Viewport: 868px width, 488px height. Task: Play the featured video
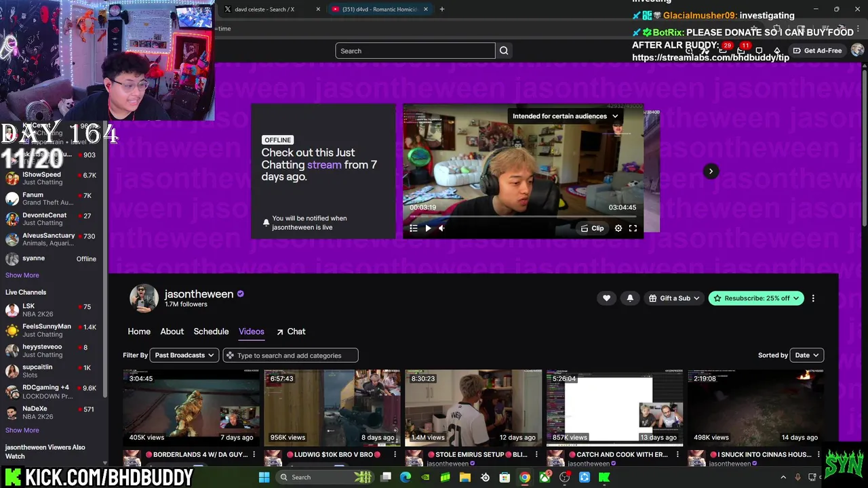coord(428,228)
